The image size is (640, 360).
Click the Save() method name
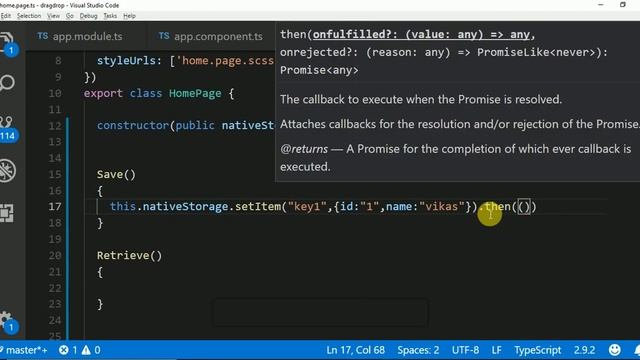click(116, 174)
